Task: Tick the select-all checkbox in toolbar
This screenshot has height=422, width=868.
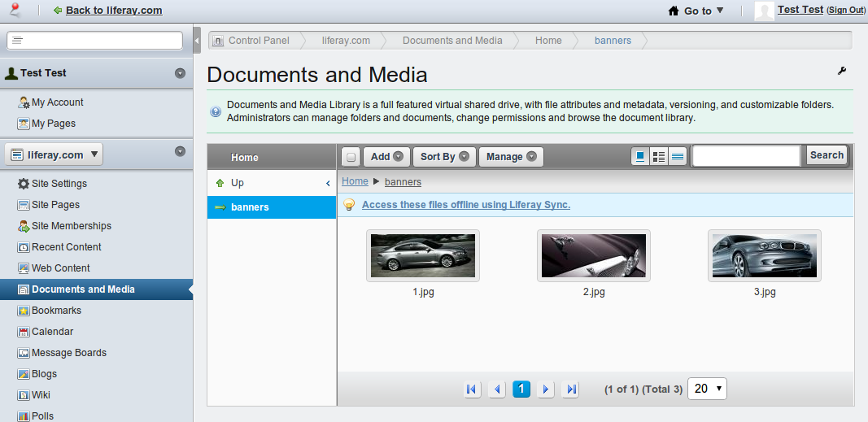Action: coord(351,157)
